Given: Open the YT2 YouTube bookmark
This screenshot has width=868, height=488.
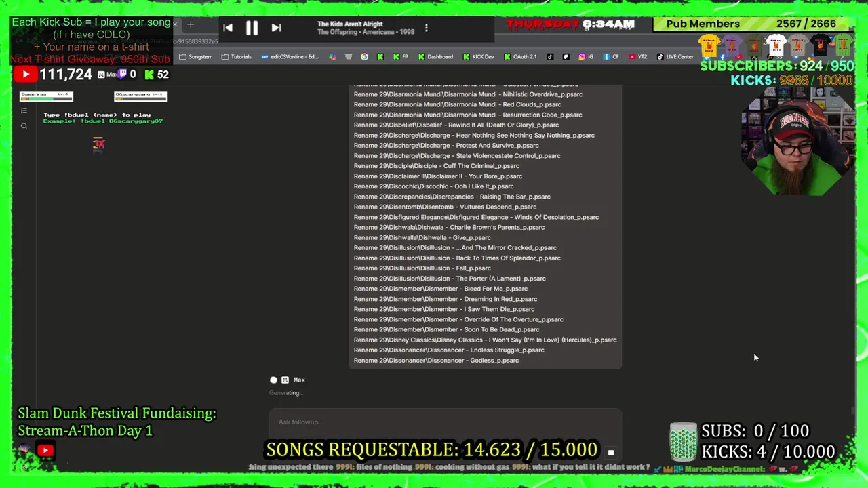Looking at the screenshot, I should (638, 57).
